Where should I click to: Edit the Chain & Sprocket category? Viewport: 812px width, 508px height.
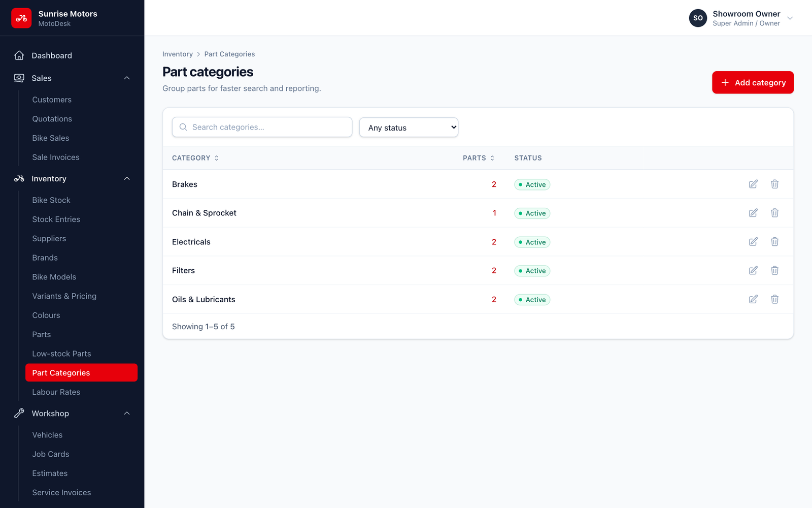(x=753, y=213)
